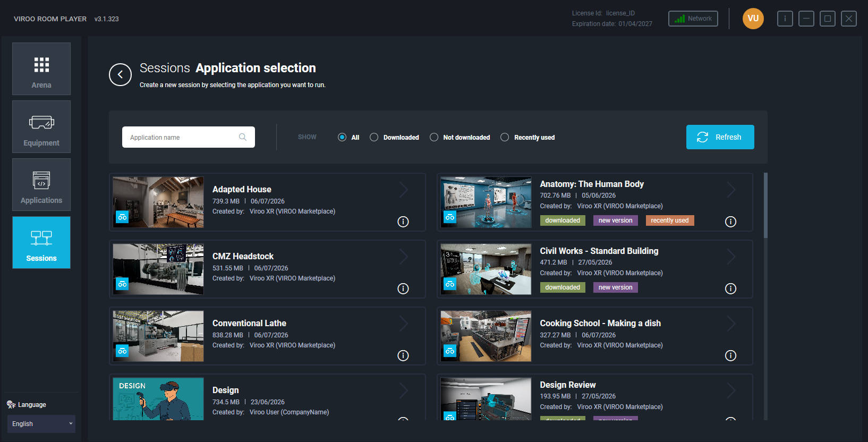Expand Conventional Lathe with its chevron
Screen dimensions: 868x442
[x=404, y=324]
